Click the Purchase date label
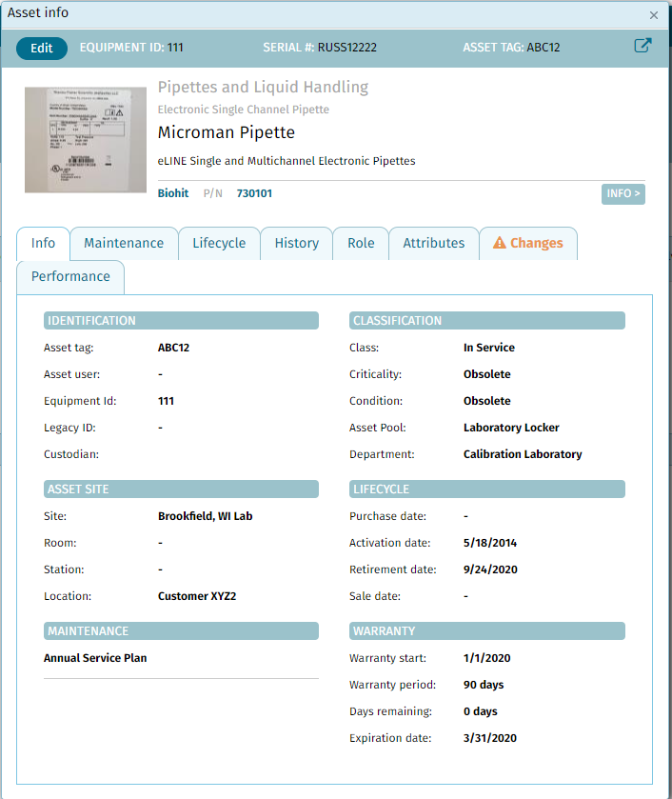Screen dimensions: 672x799 387,516
